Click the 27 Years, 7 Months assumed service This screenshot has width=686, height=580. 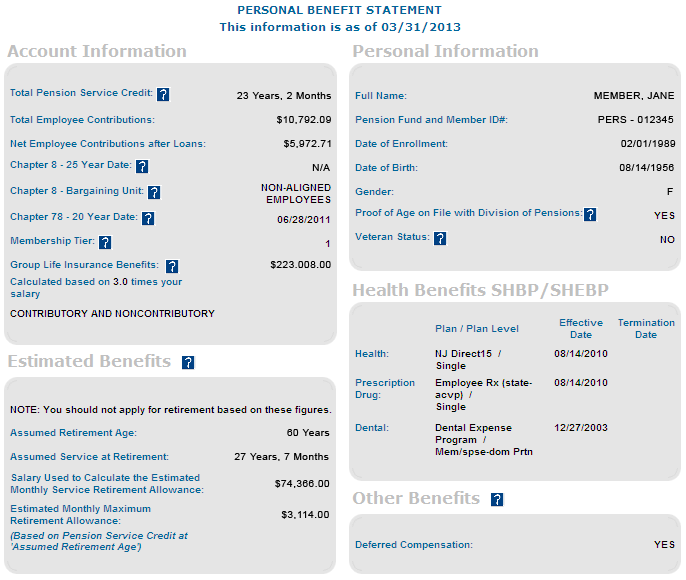click(281, 457)
